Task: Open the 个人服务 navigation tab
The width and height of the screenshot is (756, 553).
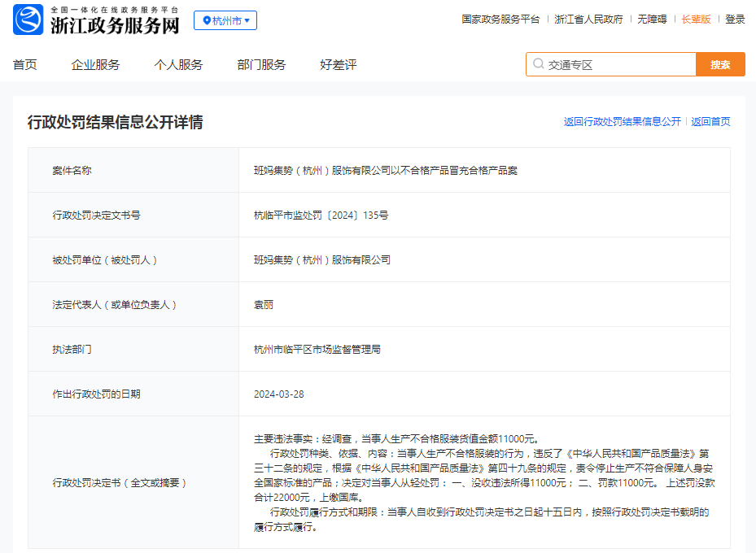Action: (178, 65)
